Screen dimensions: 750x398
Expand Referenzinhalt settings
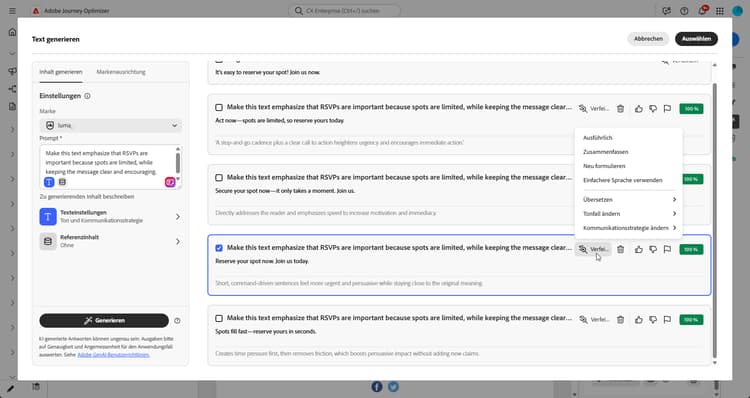pyautogui.click(x=110, y=241)
